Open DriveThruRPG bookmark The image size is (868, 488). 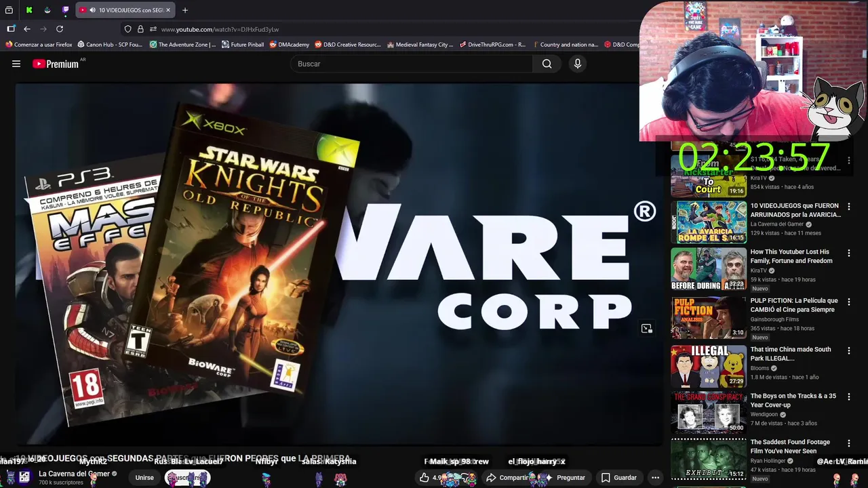(492, 45)
